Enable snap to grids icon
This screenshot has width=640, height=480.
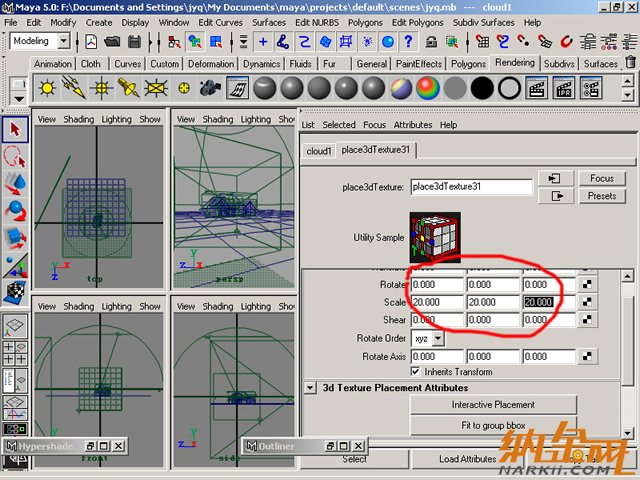click(x=482, y=41)
